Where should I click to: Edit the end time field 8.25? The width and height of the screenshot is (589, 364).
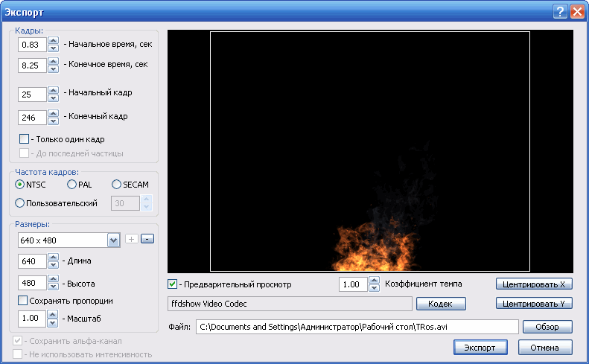[x=32, y=66]
